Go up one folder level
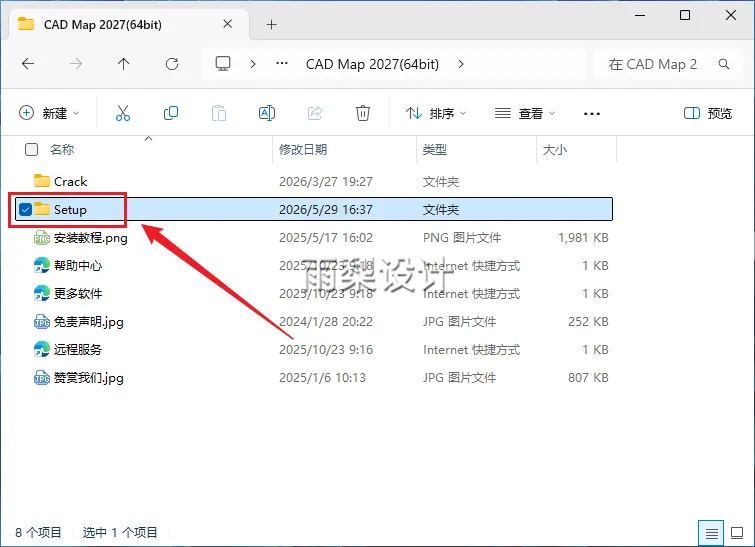The image size is (755, 547). [x=124, y=64]
